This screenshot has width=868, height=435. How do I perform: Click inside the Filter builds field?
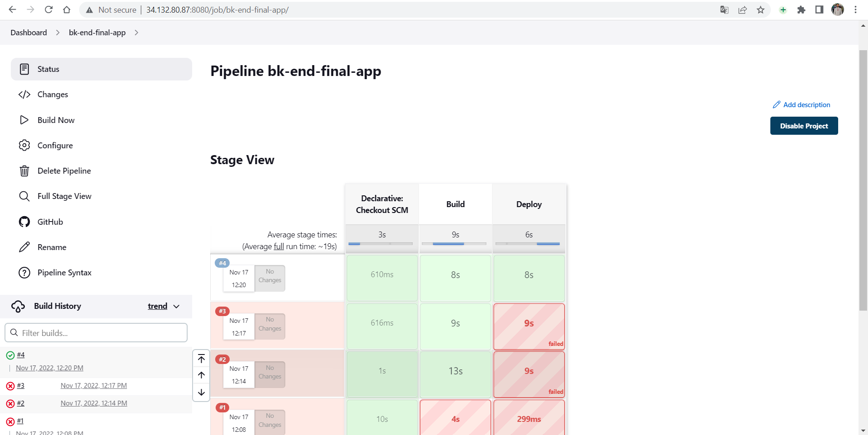(96, 332)
